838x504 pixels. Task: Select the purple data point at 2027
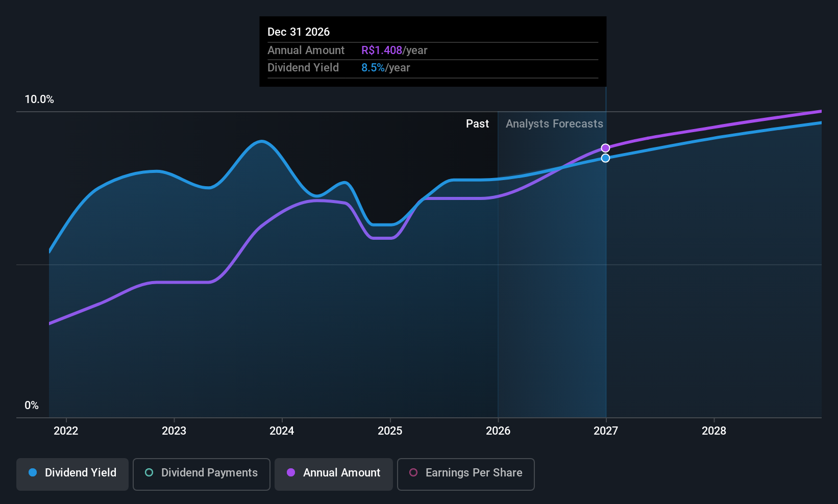point(605,148)
